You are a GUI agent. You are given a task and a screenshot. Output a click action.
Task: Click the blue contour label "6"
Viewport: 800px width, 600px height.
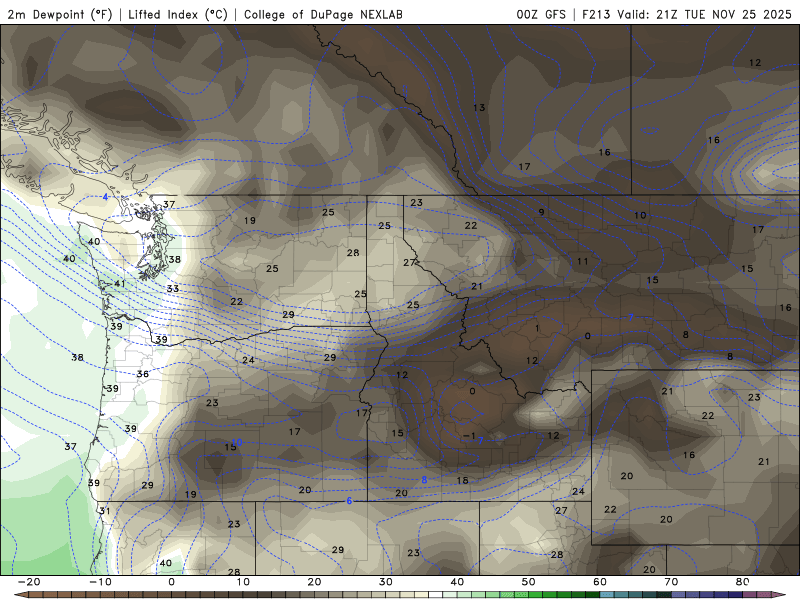349,501
